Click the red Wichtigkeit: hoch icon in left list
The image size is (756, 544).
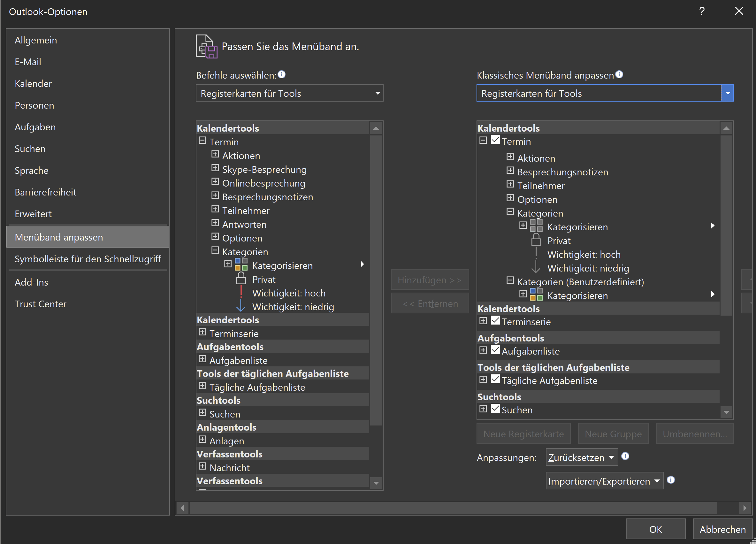tap(241, 292)
